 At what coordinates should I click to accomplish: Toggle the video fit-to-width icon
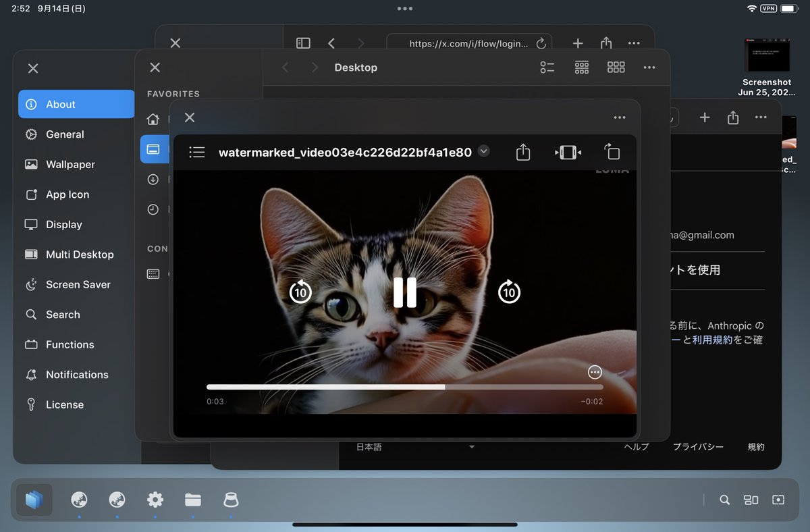(568, 153)
